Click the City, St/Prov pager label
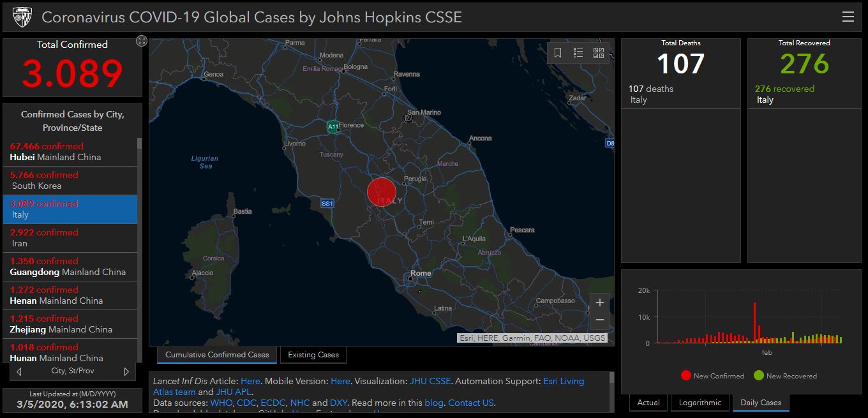 point(73,371)
